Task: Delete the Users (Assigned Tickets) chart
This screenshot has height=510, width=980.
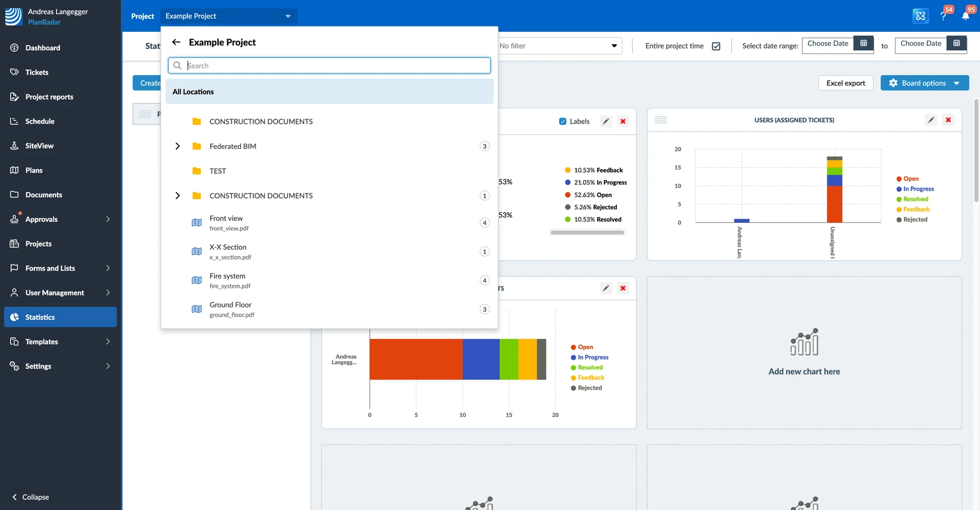Action: coord(948,120)
